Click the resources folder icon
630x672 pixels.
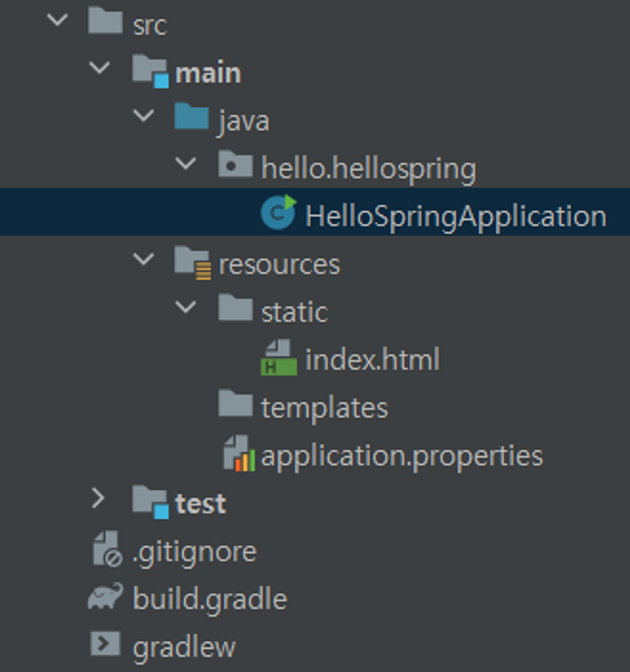pos(192,263)
